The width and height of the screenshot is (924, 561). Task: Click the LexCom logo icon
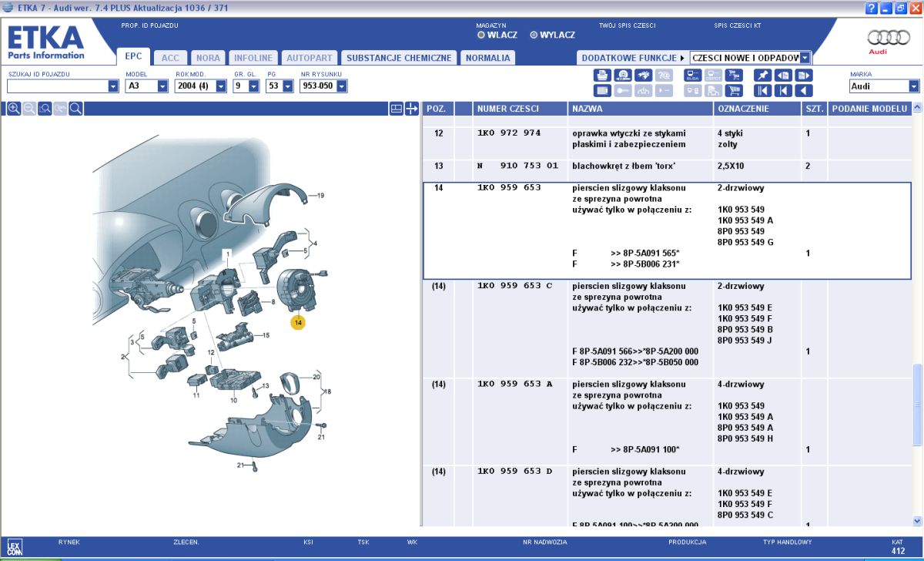coord(15,546)
